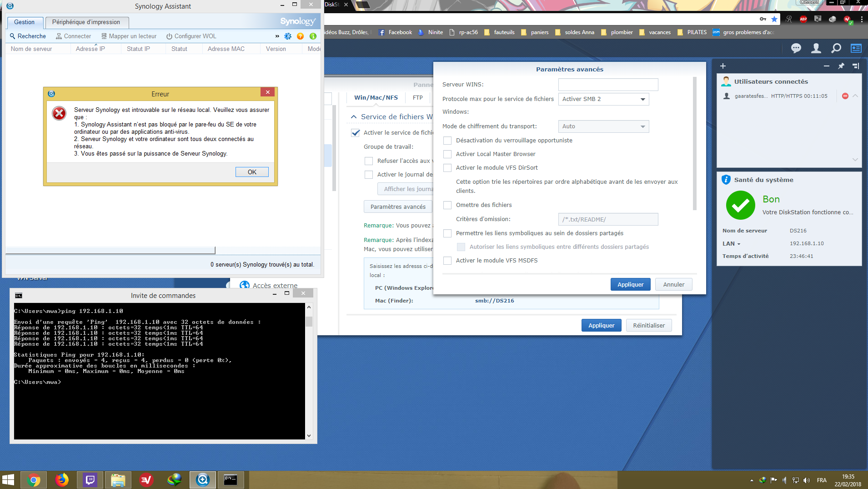Open Adblock Plus extension icon
The image size is (868, 489).
click(x=803, y=19)
